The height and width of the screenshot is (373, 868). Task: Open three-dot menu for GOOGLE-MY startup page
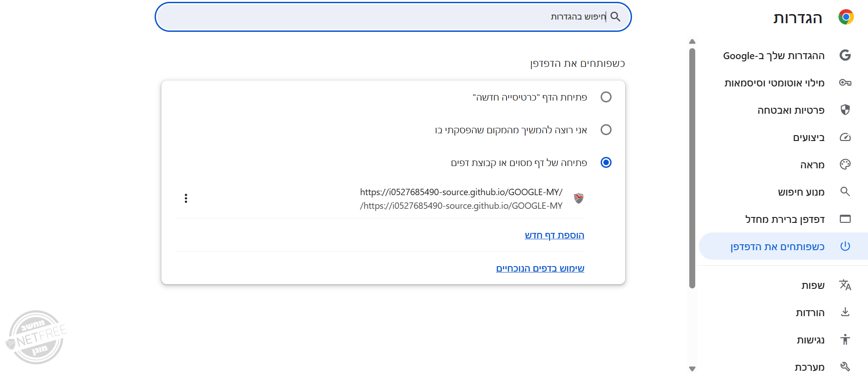point(186,198)
